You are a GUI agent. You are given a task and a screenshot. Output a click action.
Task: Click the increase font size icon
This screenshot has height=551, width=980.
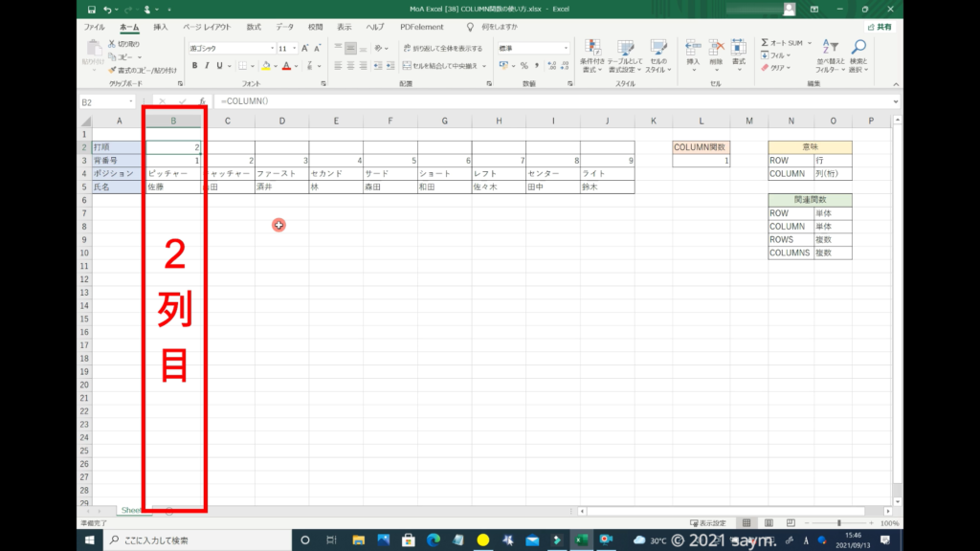tap(305, 48)
